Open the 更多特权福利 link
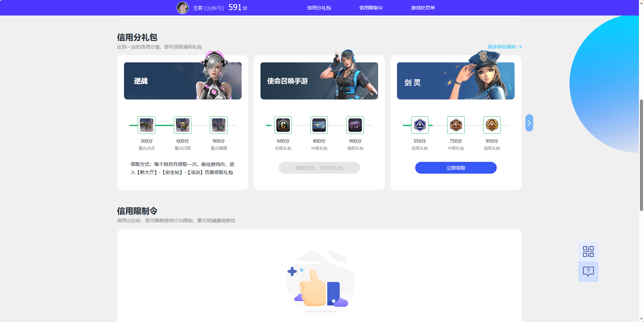The height and width of the screenshot is (322, 644). [504, 47]
